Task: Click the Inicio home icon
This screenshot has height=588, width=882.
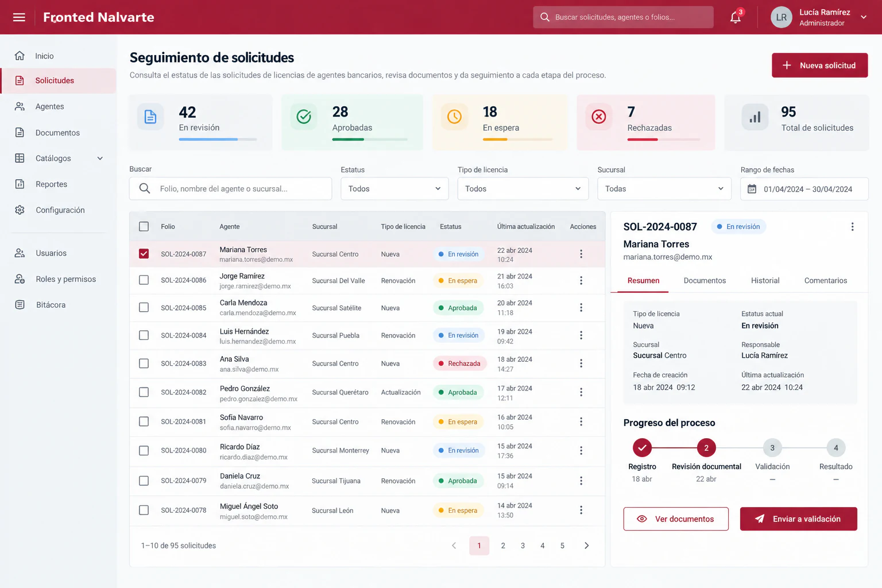Action: click(x=20, y=56)
